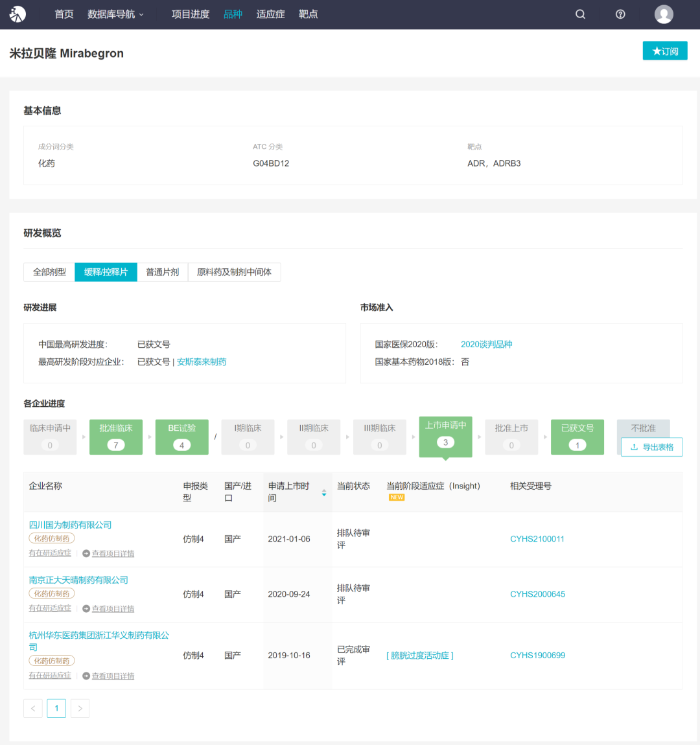Click 化药仿制药 tag under 杭州华东医药
Screen dimensions: 700x745
pos(52,661)
